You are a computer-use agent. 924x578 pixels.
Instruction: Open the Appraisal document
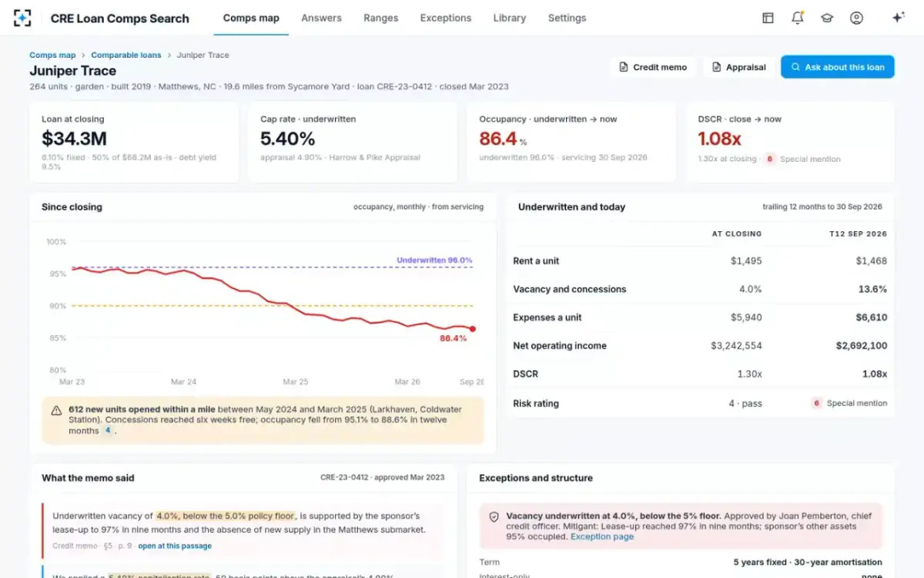[738, 67]
